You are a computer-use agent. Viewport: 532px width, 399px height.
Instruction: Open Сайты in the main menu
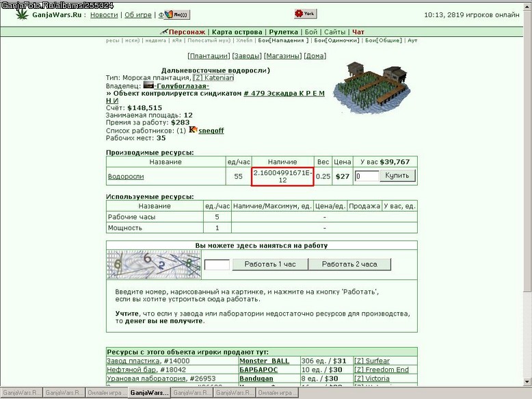pyautogui.click(x=334, y=32)
